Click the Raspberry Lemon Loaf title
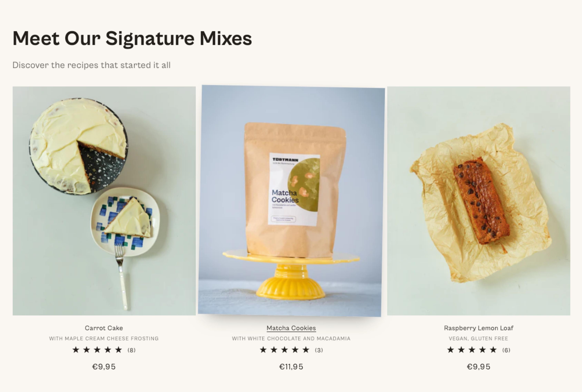This screenshot has height=392, width=582. pos(479,328)
